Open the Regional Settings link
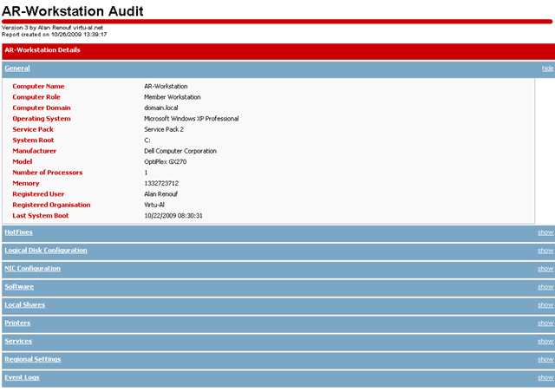This screenshot has height=392, width=555. click(x=33, y=359)
